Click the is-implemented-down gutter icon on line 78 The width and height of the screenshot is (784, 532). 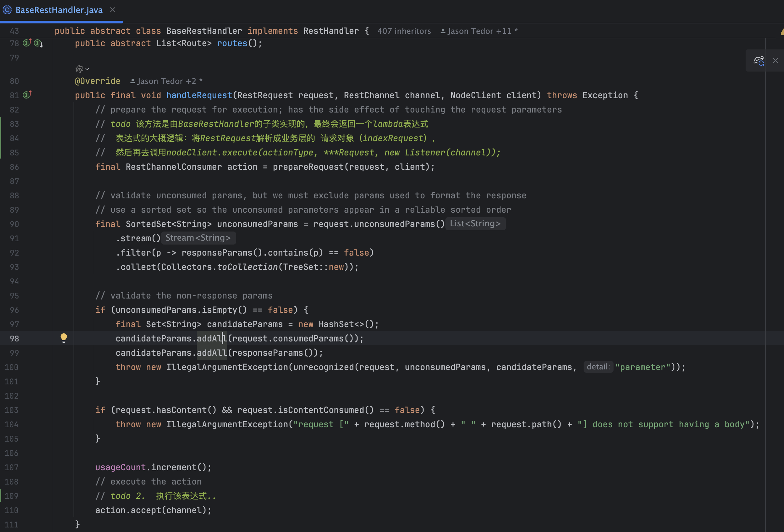(38, 43)
